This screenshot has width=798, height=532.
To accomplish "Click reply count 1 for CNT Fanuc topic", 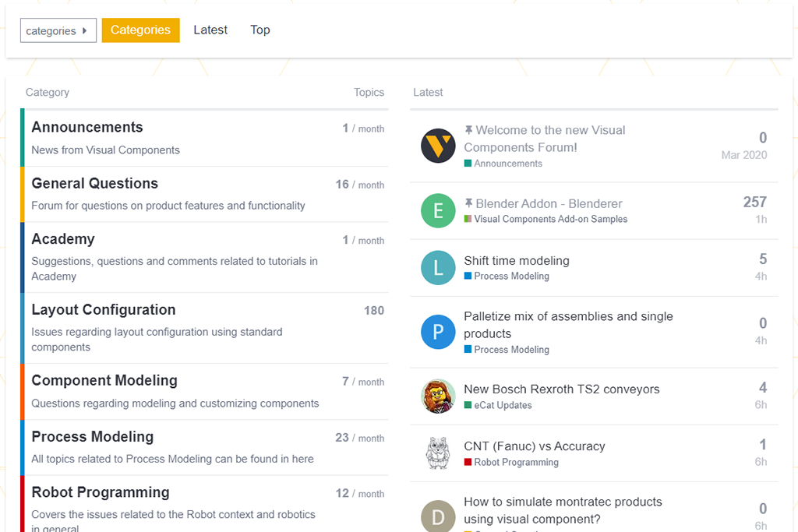I will [x=763, y=445].
